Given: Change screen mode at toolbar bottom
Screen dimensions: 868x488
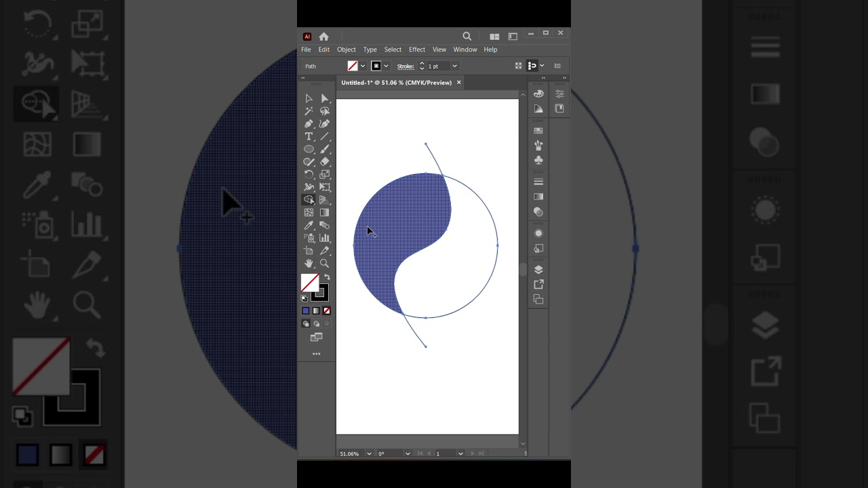Looking at the screenshot, I should 316,337.
